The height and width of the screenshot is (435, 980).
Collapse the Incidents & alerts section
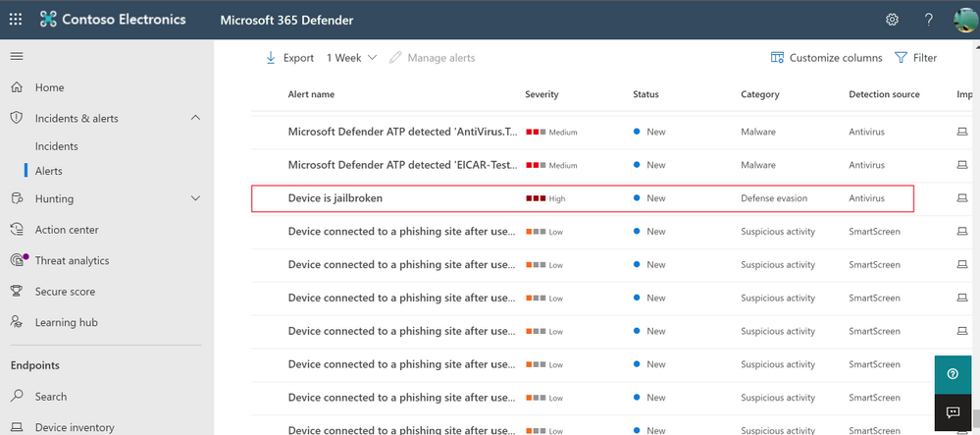(x=195, y=118)
